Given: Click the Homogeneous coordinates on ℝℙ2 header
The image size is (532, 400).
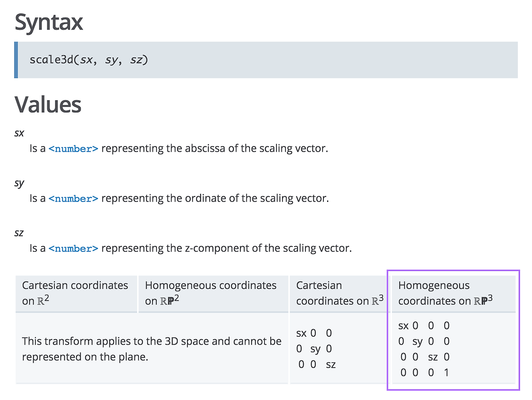Looking at the screenshot, I should [213, 293].
